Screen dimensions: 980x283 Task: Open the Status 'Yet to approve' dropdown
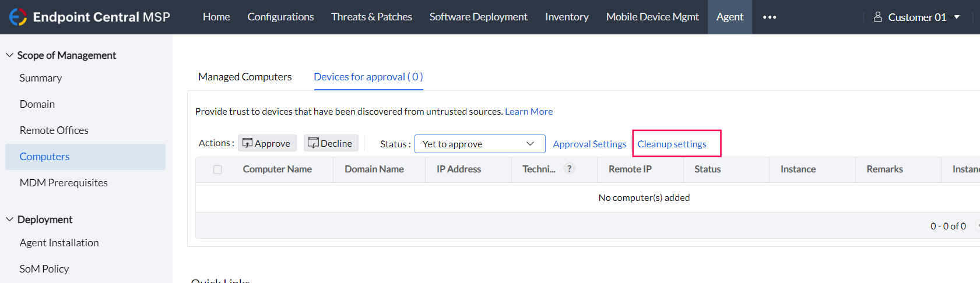click(x=479, y=144)
